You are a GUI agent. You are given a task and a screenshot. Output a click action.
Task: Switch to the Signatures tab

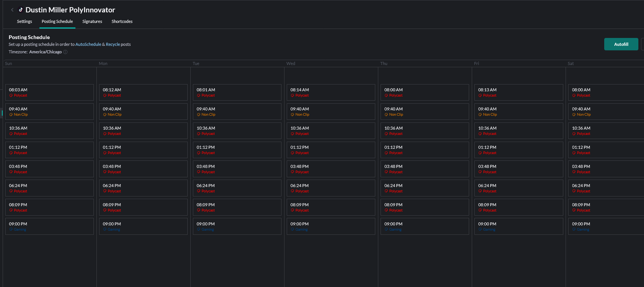pos(92,22)
